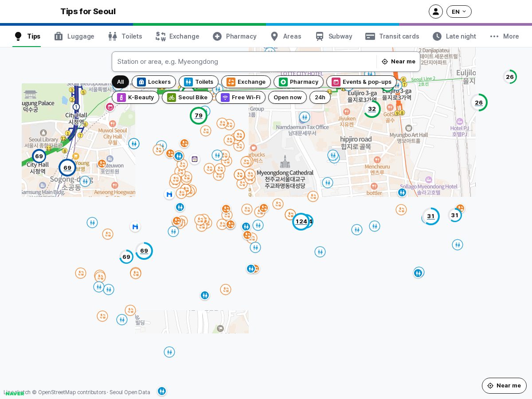Image resolution: width=532 pixels, height=399 pixels.
Task: Toggle the Lockers filter chip
Action: (154, 82)
